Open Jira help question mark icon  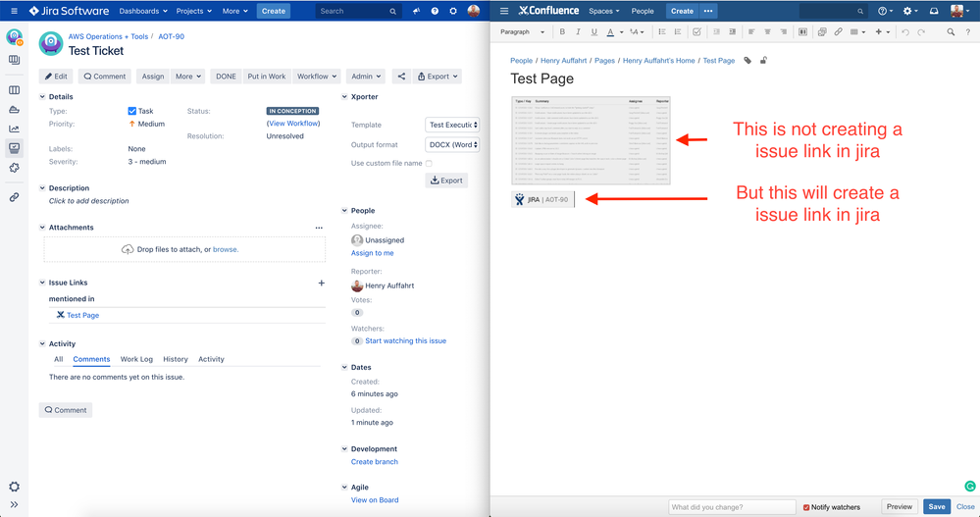435,11
